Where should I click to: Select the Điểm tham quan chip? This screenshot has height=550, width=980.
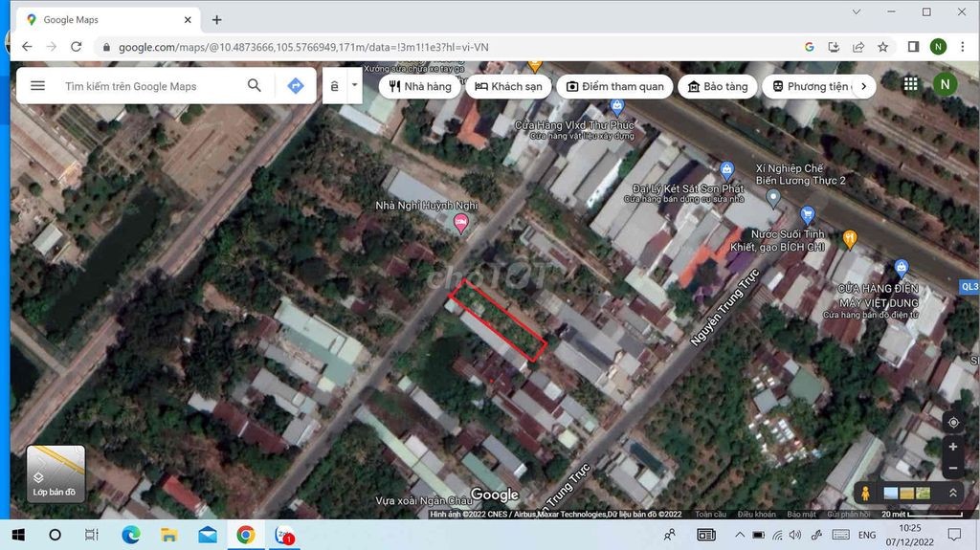pyautogui.click(x=615, y=86)
